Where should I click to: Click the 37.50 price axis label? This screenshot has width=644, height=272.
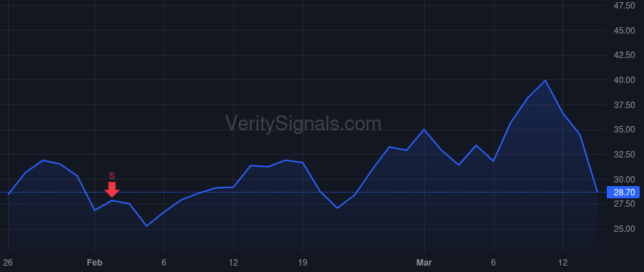(623, 105)
